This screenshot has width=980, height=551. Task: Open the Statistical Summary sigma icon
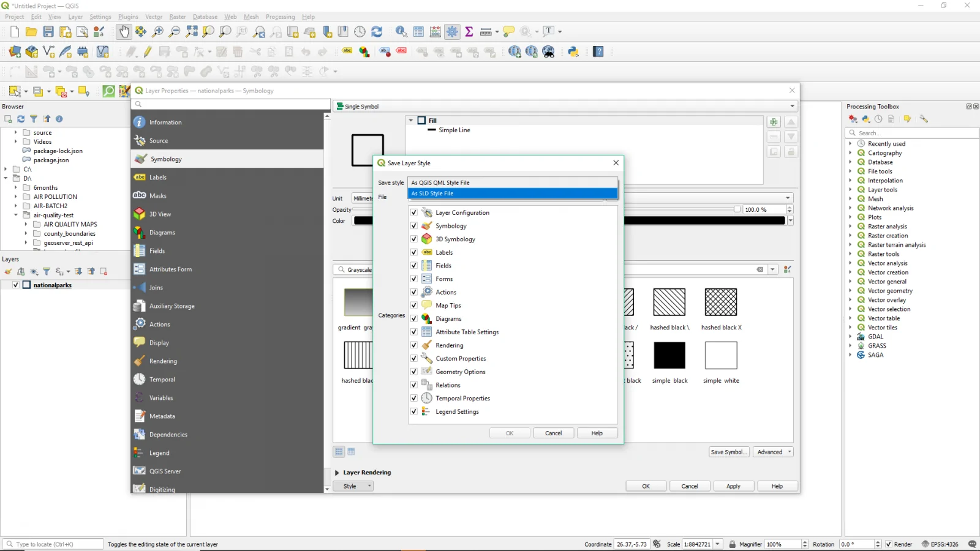point(469,31)
